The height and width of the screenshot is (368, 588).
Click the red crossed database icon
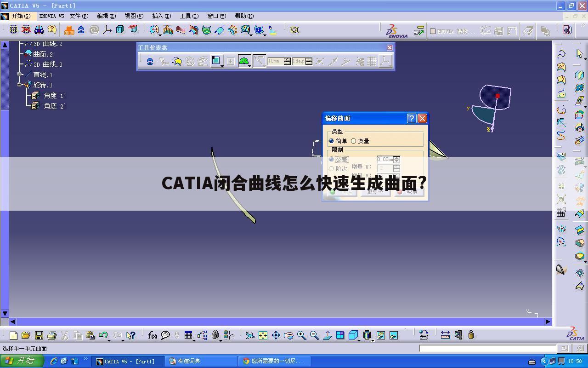26,30
